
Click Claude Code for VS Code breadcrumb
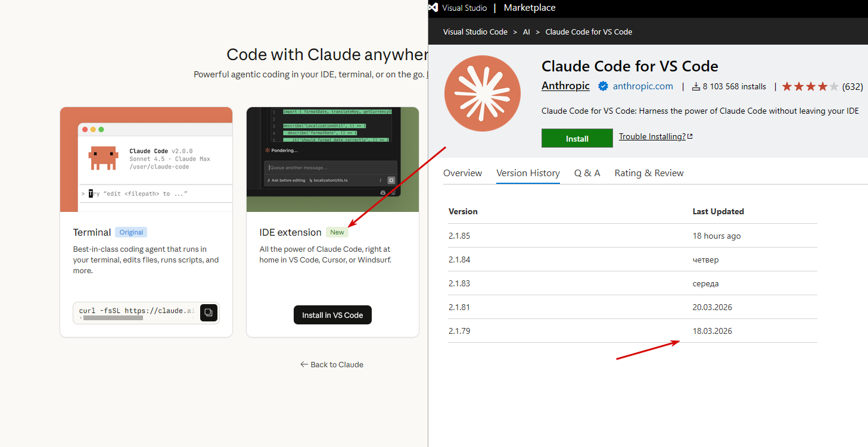coord(589,32)
